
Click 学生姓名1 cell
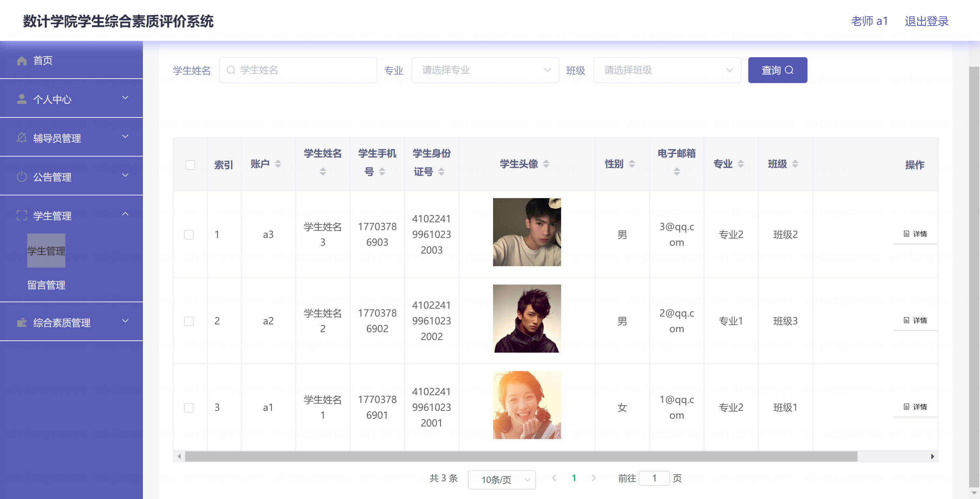323,407
